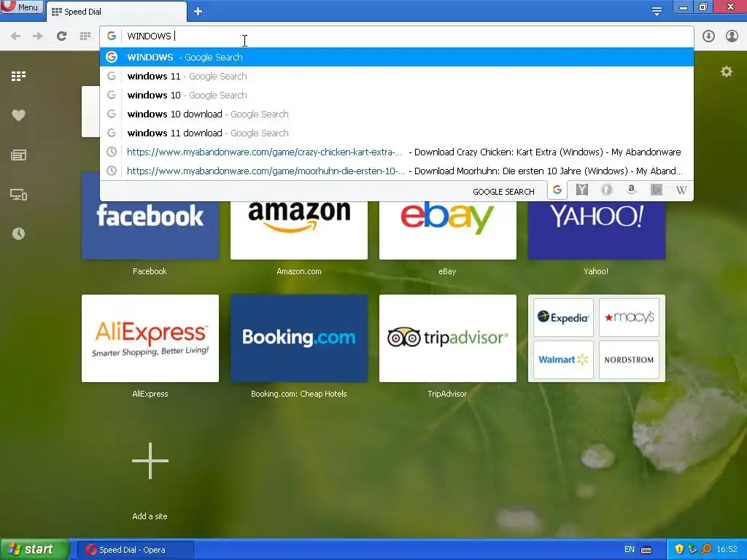Open the Booking.com speed dial tile
The height and width of the screenshot is (560, 747).
point(299,338)
